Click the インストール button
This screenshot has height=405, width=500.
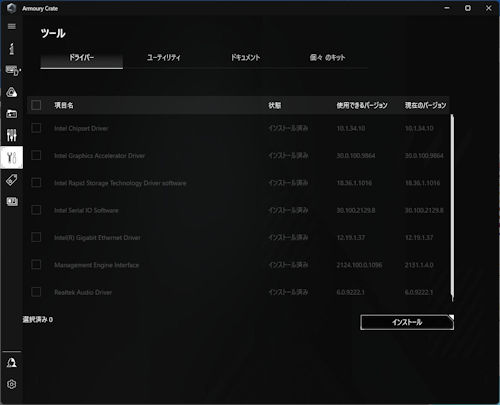click(x=407, y=322)
